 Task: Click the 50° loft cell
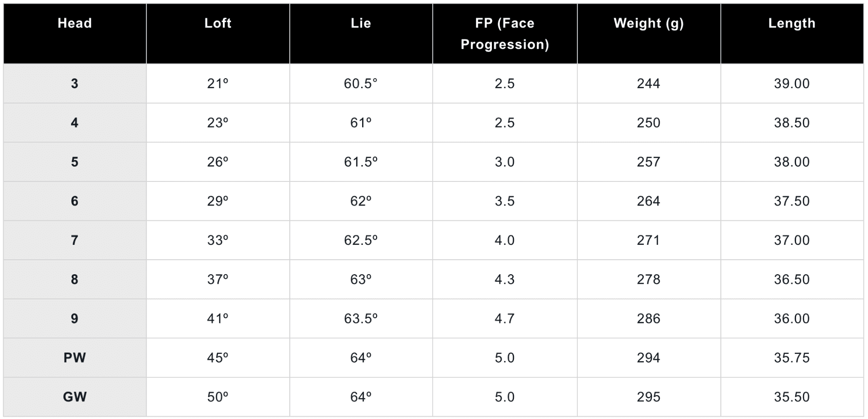point(218,397)
